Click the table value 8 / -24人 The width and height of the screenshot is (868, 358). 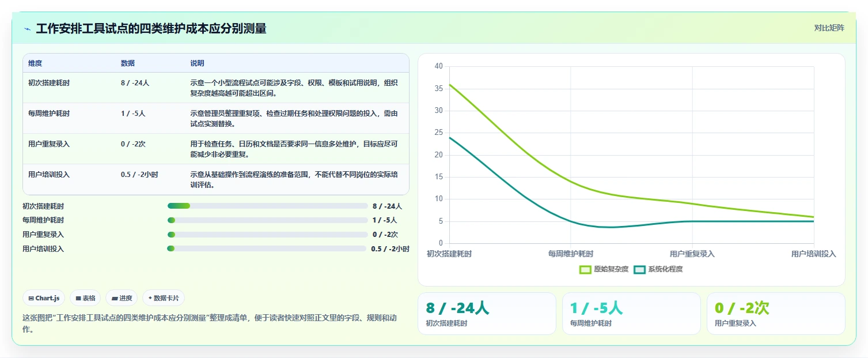click(135, 82)
